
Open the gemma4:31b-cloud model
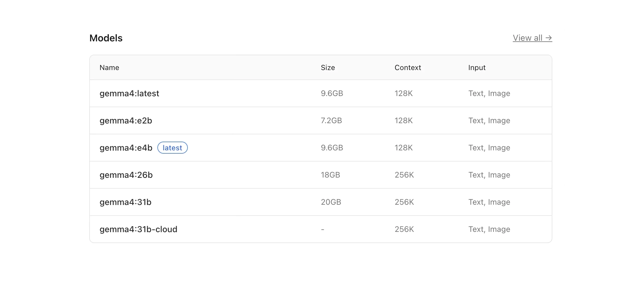point(138,229)
